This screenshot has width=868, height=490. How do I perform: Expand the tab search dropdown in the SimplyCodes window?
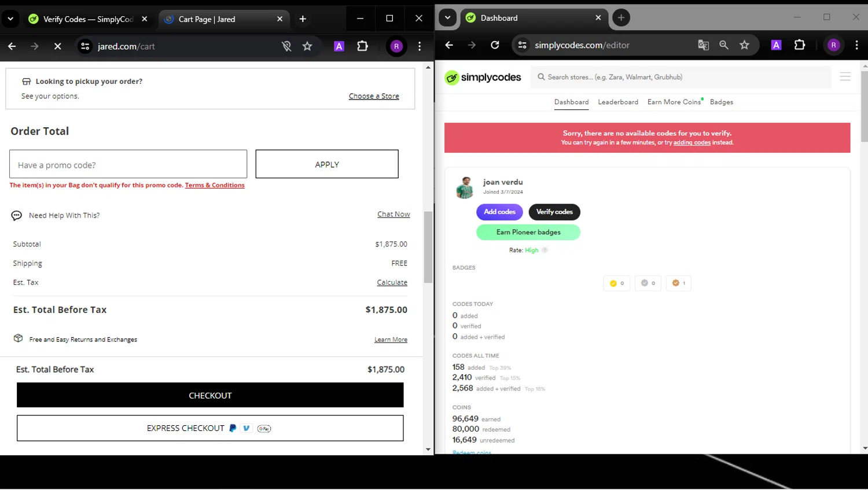pos(447,18)
